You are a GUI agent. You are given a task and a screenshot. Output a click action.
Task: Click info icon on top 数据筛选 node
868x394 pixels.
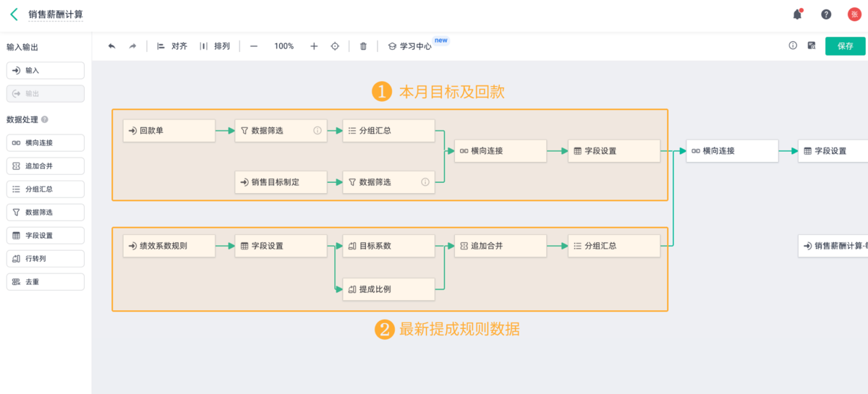(x=317, y=131)
